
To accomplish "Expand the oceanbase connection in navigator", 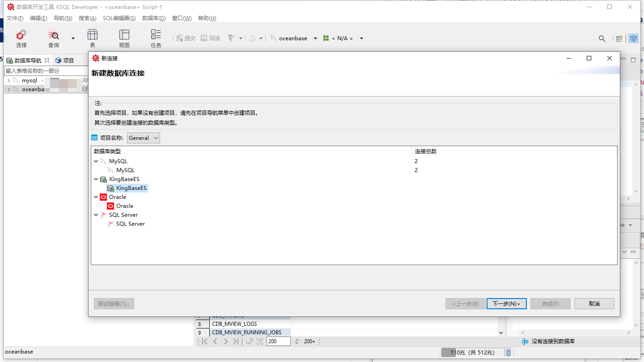I will [8, 89].
